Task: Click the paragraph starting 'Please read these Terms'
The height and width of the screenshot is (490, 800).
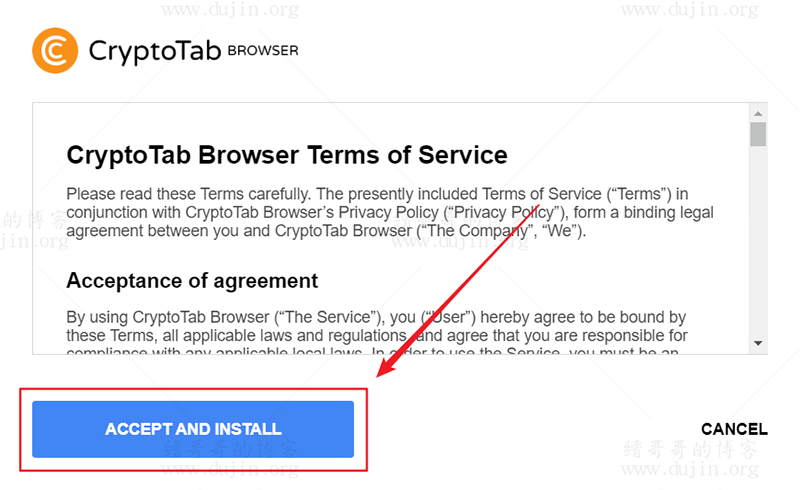Action: (x=390, y=212)
